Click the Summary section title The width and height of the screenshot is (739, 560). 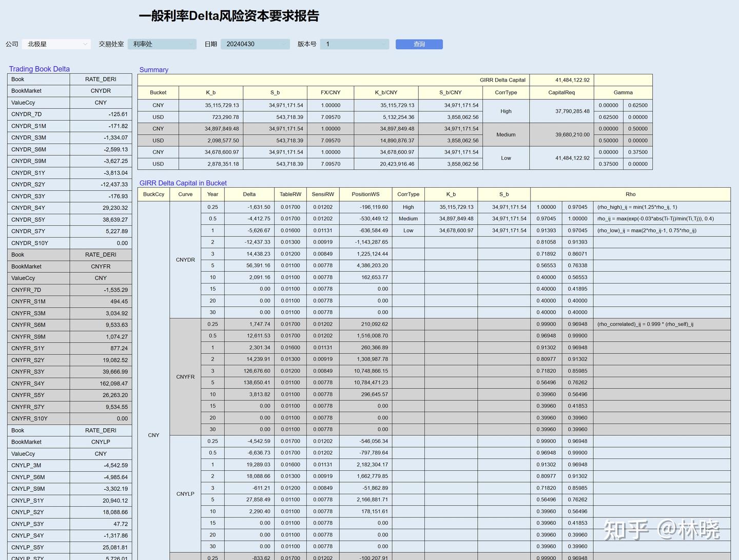click(153, 70)
